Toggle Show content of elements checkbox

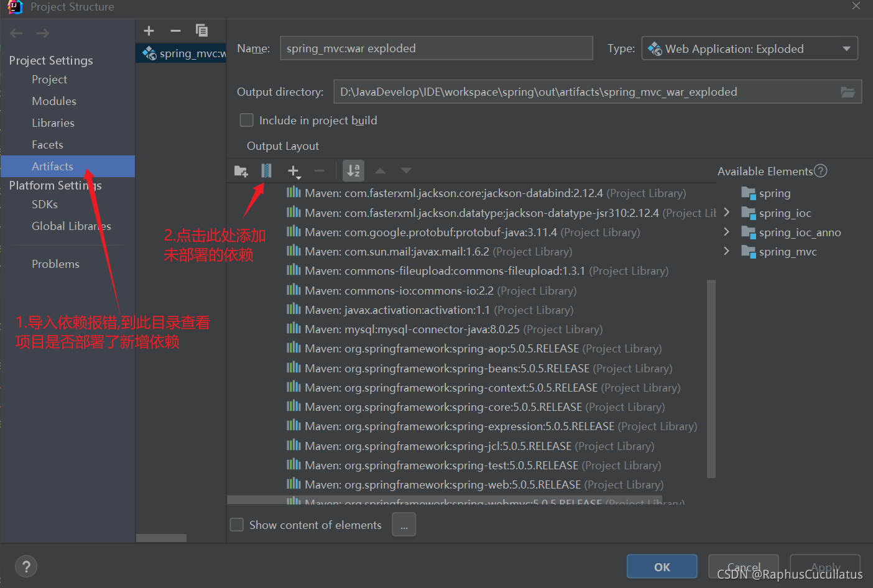click(x=237, y=525)
